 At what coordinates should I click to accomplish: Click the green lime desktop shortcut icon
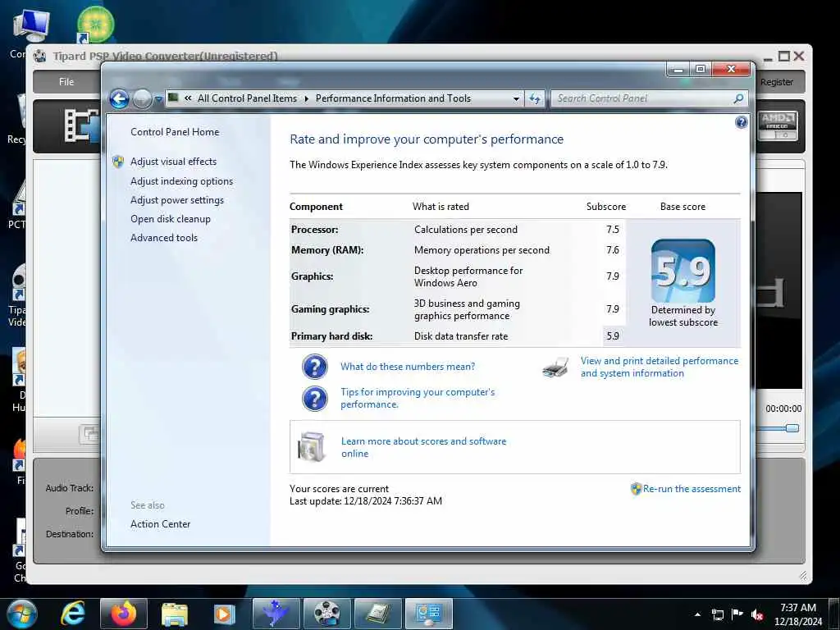tap(95, 24)
